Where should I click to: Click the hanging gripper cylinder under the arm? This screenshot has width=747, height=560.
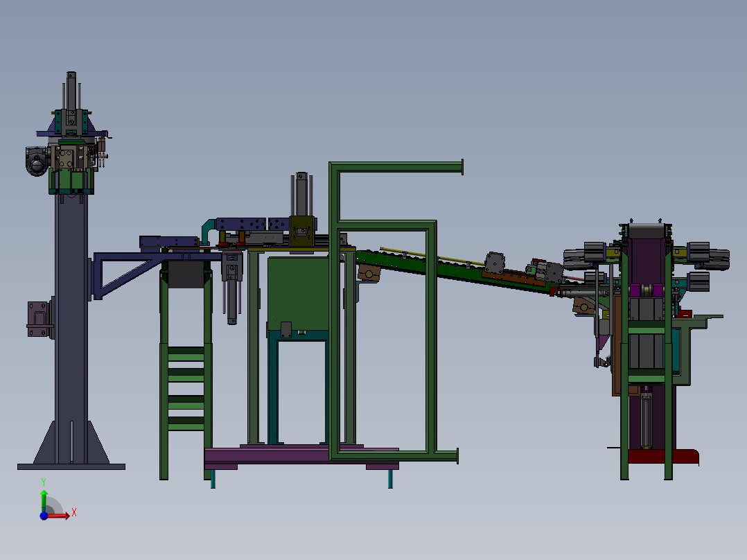[x=232, y=288]
